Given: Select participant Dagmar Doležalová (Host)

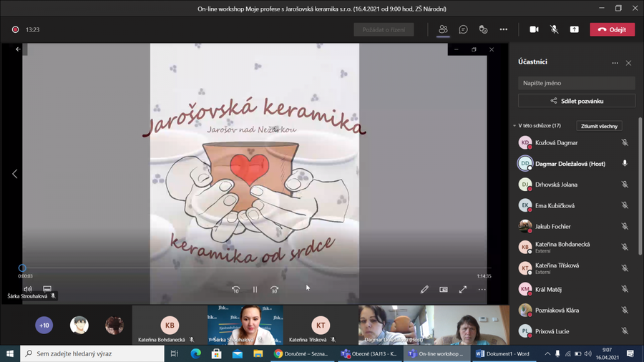Looking at the screenshot, I should [x=574, y=163].
